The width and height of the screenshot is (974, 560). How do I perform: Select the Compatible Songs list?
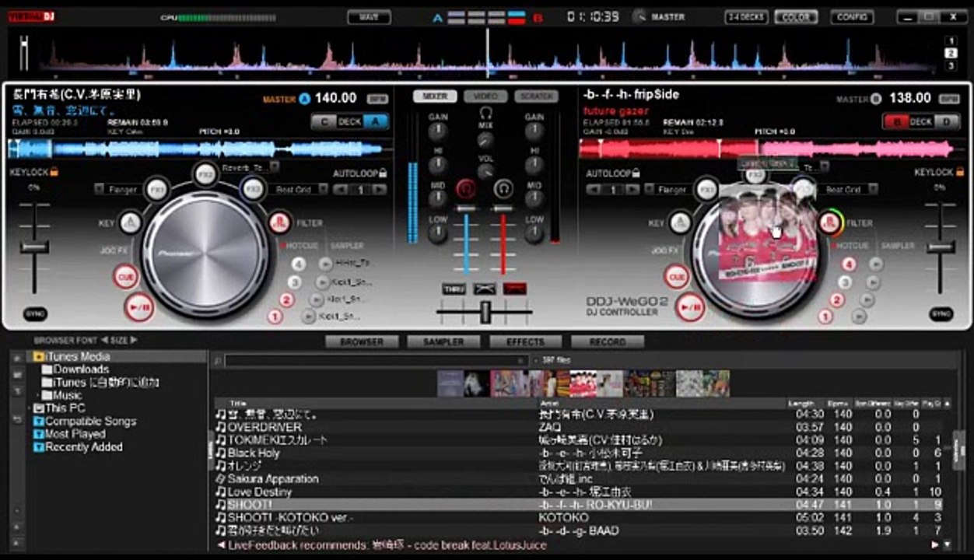tap(85, 421)
